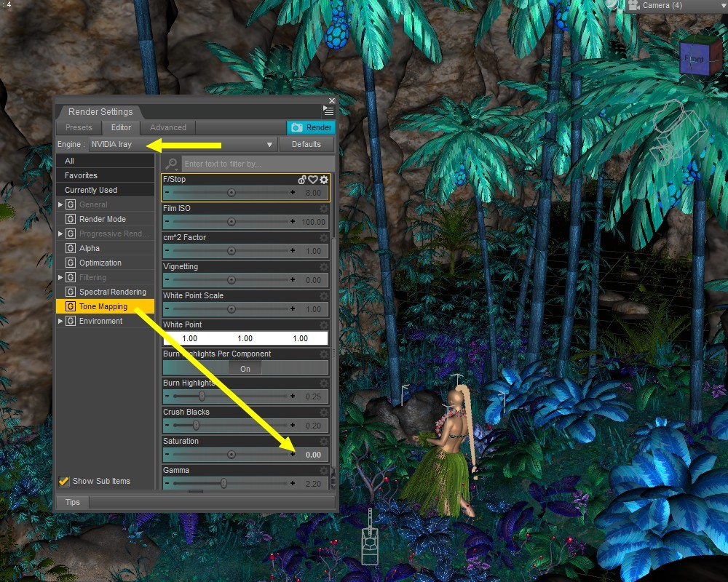Image resolution: width=728 pixels, height=582 pixels.
Task: Open the Film ISO parameter settings gear
Action: (324, 209)
